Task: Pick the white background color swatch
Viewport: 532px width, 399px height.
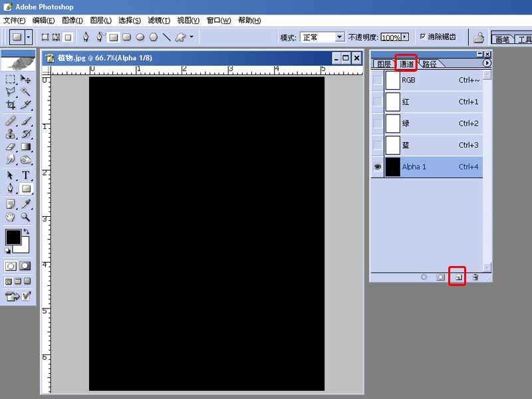Action: point(23,247)
